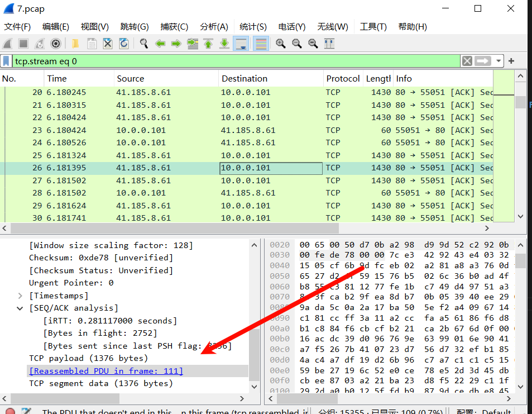This screenshot has width=532, height=414.
Task: Open display filter history dropdown
Action: click(498, 61)
